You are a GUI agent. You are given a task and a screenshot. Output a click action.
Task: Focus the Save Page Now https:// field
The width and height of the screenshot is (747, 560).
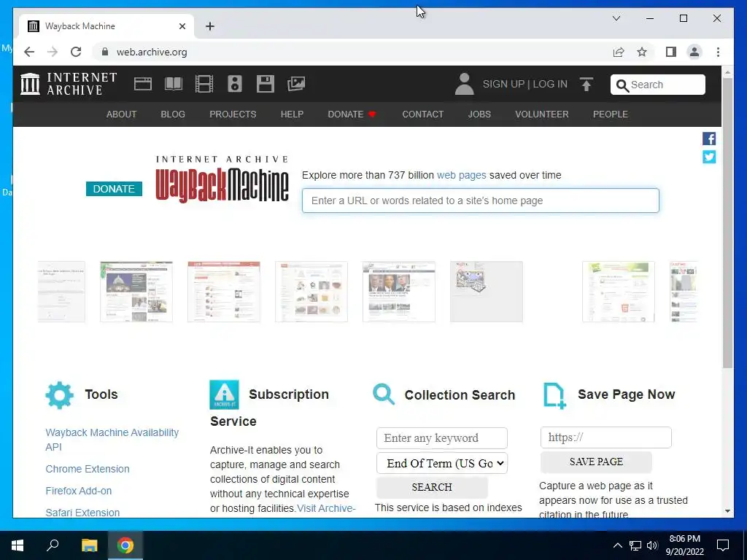pyautogui.click(x=605, y=437)
